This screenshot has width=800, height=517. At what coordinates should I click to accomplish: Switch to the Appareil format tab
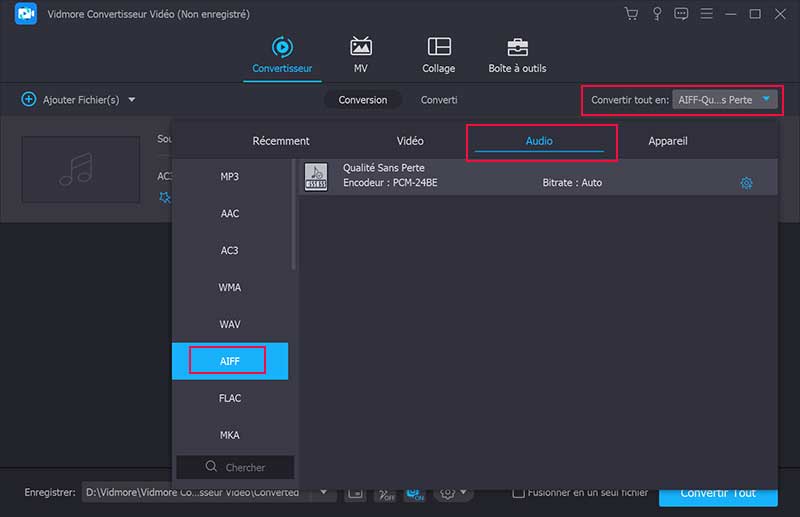click(x=667, y=141)
